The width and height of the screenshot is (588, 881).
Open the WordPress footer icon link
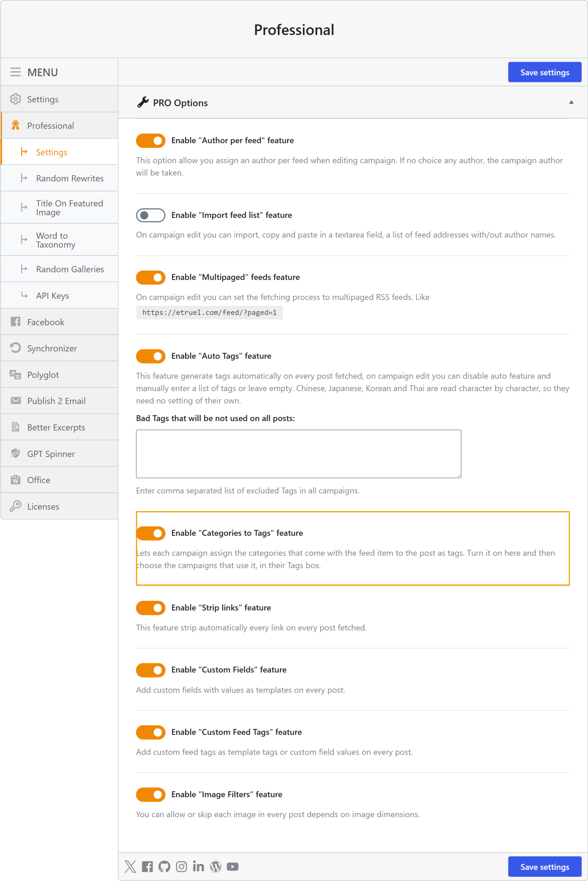point(216,866)
